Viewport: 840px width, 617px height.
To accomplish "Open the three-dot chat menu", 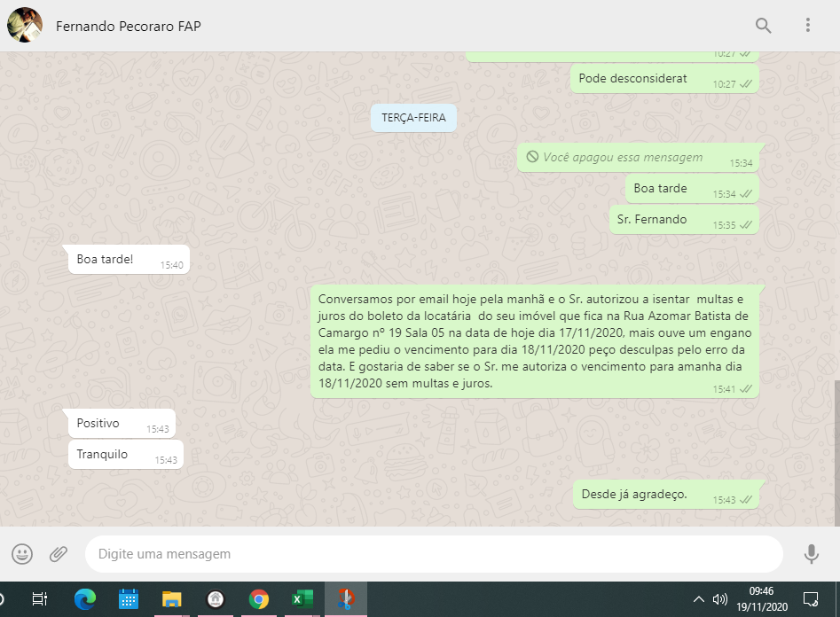I will [807, 25].
